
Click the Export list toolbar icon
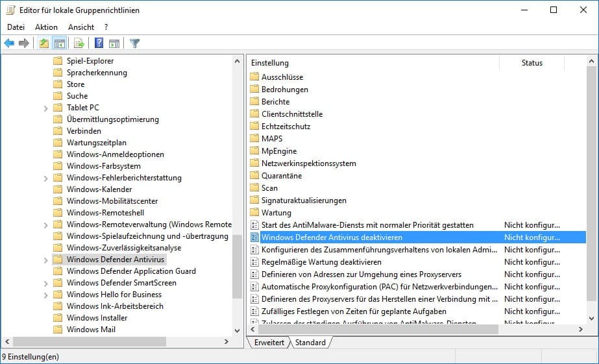[79, 43]
